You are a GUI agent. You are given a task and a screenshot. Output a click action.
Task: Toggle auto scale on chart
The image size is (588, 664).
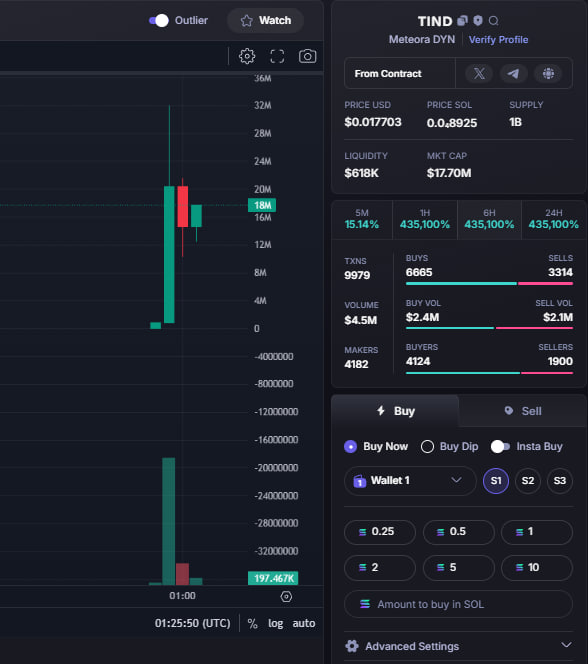coord(304,623)
